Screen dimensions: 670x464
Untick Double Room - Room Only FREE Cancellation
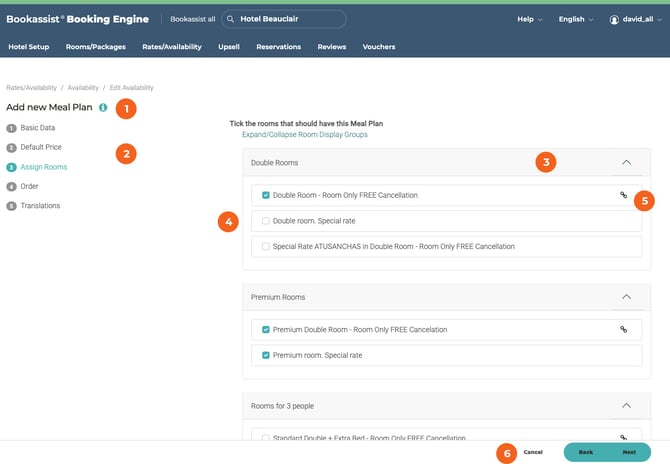coord(265,195)
